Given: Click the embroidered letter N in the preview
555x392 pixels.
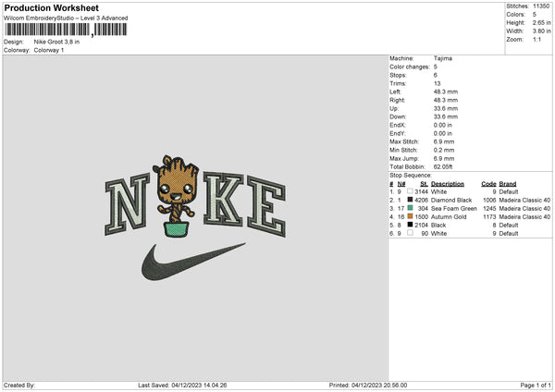Looking at the screenshot, I should point(127,204).
